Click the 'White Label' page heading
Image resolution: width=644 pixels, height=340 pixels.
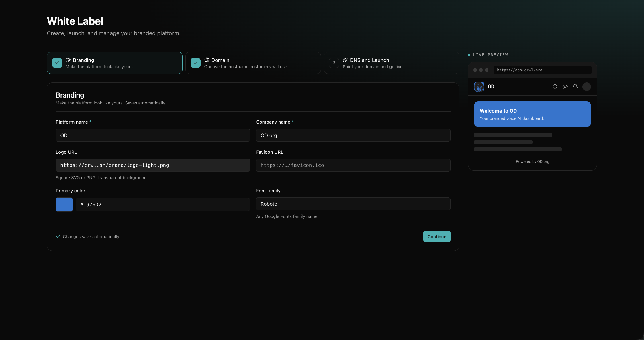coord(75,21)
